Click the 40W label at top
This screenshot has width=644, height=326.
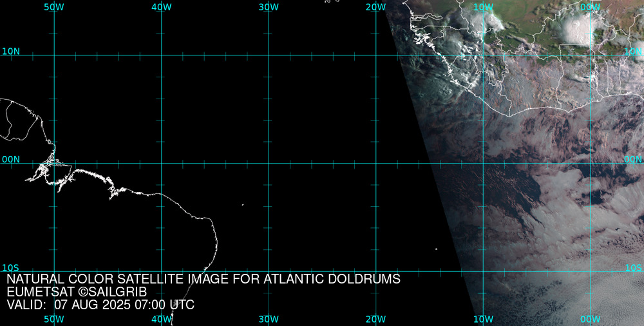[x=162, y=7]
